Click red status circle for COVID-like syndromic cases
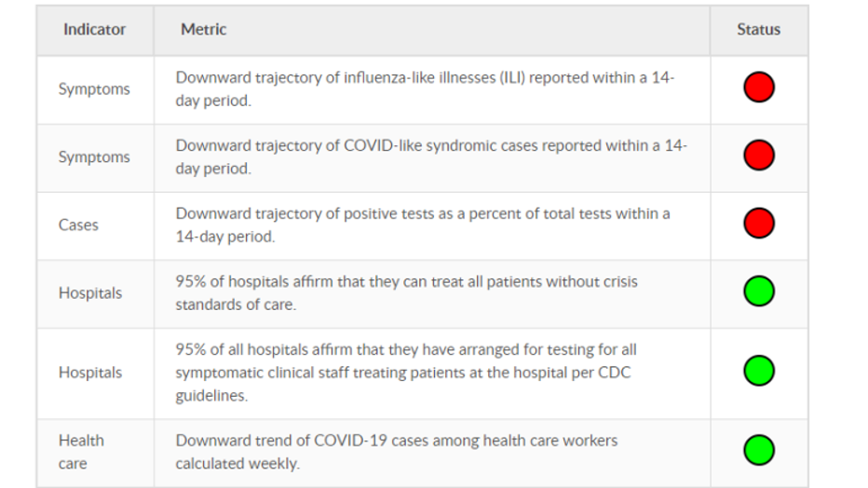 tap(758, 155)
